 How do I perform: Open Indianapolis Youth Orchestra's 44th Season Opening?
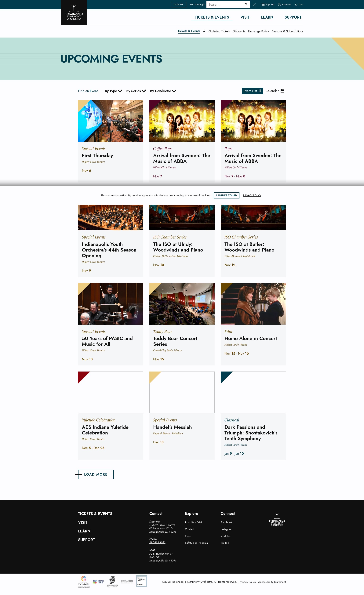[x=109, y=250]
